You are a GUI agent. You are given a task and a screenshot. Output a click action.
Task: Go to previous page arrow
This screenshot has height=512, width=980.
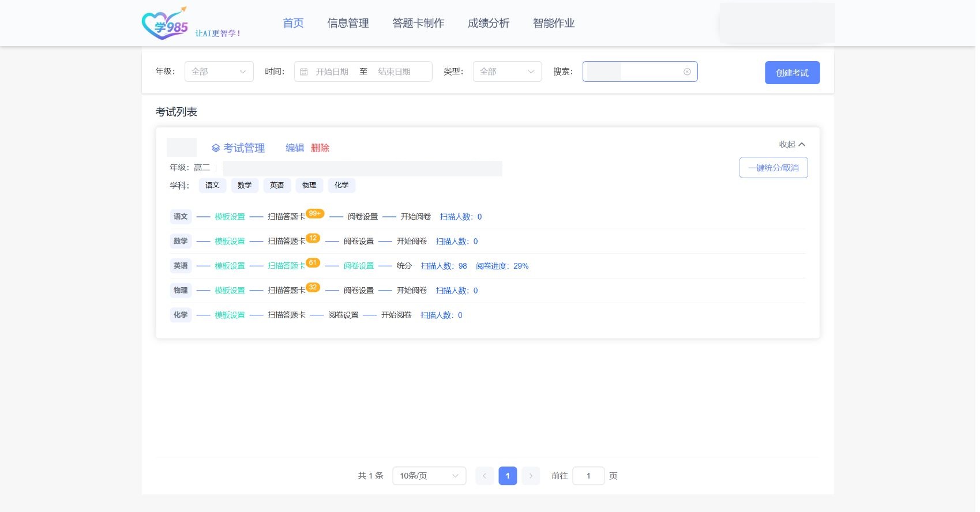coord(485,476)
